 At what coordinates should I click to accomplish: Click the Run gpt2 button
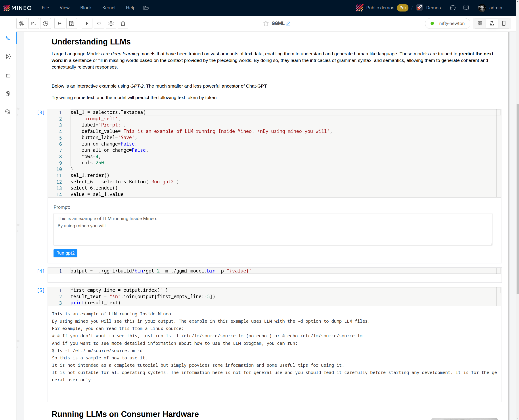pos(65,253)
